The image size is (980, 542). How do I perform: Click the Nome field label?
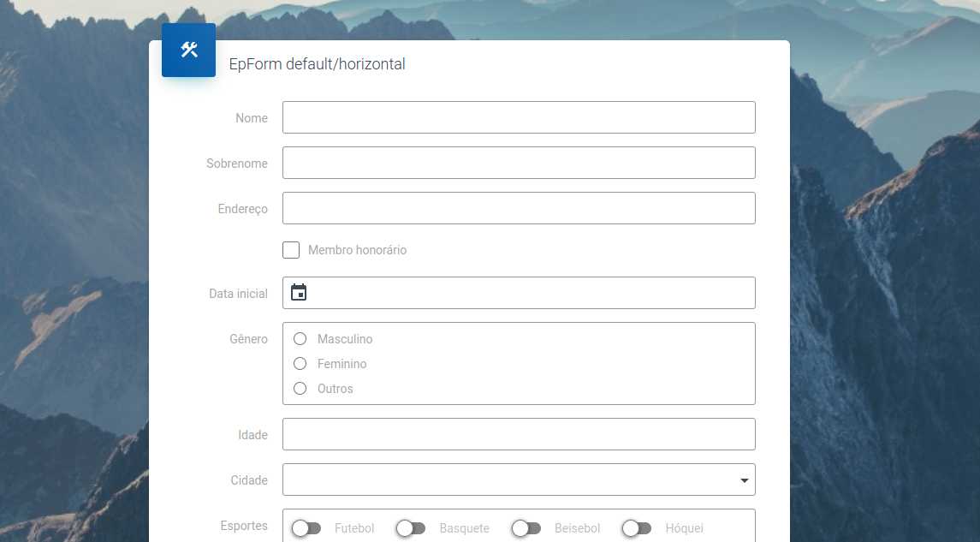point(252,118)
